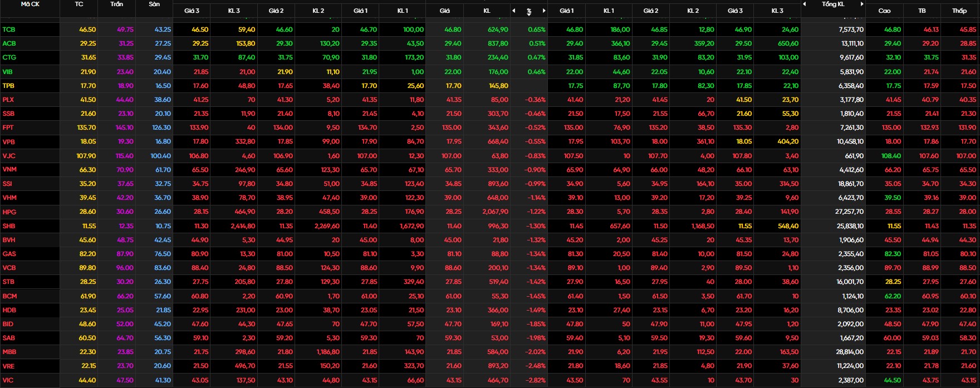Click FPT's ceiling price 145.10
The width and height of the screenshot is (980, 388).
(124, 127)
